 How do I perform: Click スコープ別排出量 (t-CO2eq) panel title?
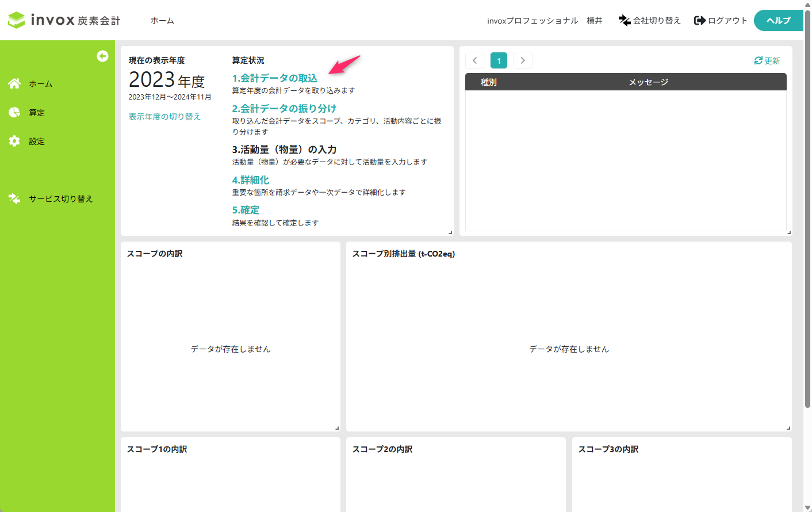click(404, 254)
